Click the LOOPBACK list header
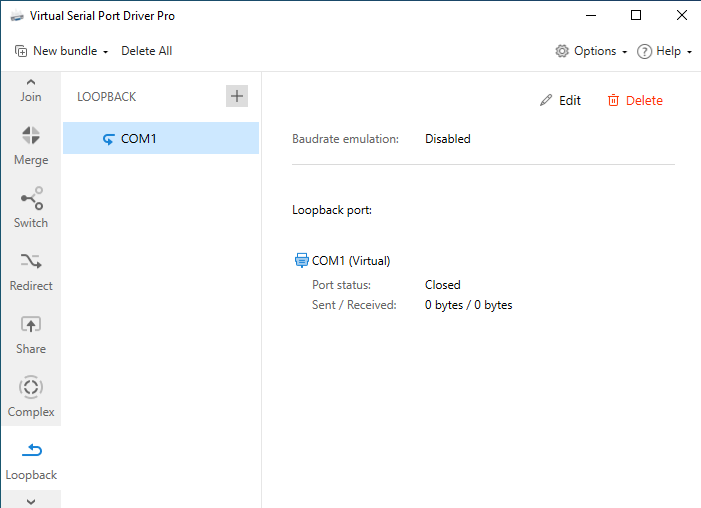The width and height of the screenshot is (701, 508). click(x=106, y=97)
